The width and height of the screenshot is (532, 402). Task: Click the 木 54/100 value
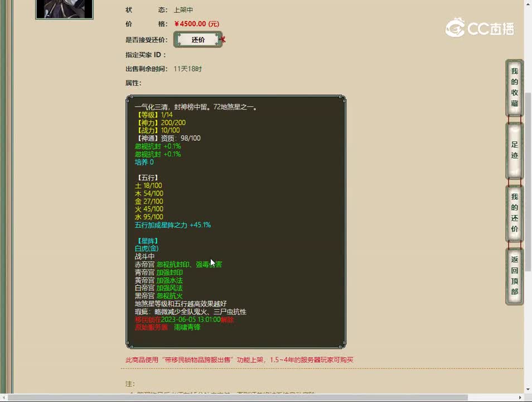(149, 193)
